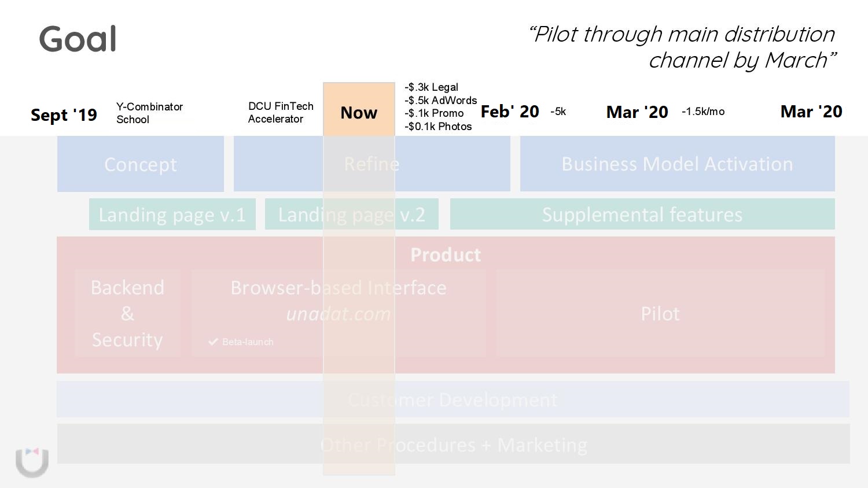Click the U-shaped logo icon
The width and height of the screenshot is (868, 488).
click(32, 463)
